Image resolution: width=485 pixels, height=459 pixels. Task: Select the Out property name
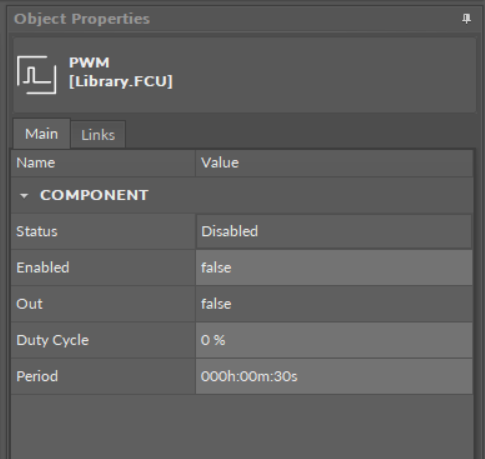[29, 304]
